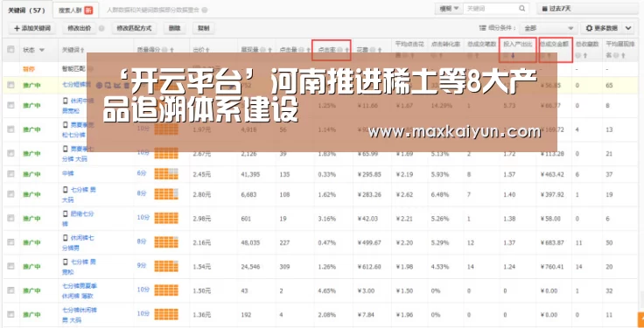Click the gear icon in 更多数据
Screen dimensions: 644x328
589,28
